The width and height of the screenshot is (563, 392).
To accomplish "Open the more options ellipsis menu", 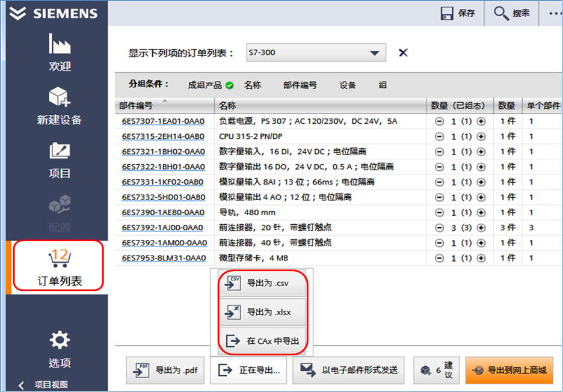I will 555,13.
